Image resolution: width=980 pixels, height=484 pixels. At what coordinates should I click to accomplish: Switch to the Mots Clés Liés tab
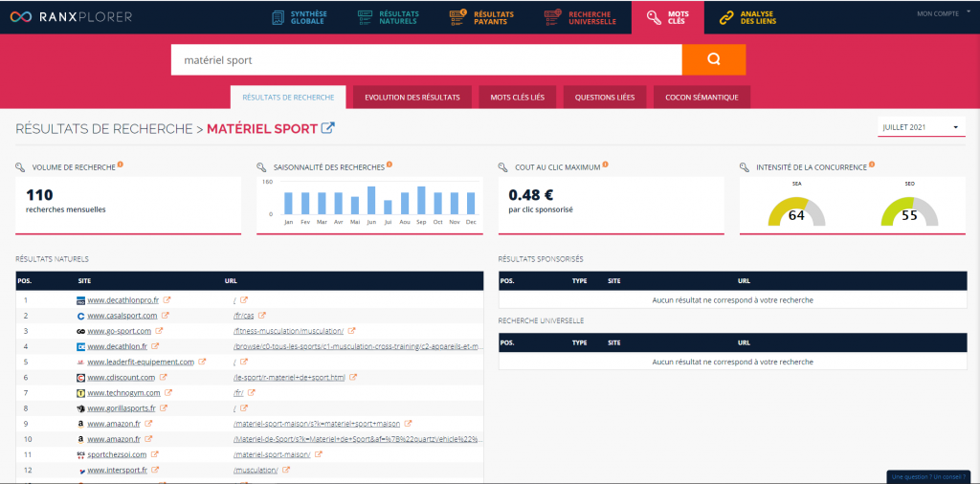[x=518, y=98]
